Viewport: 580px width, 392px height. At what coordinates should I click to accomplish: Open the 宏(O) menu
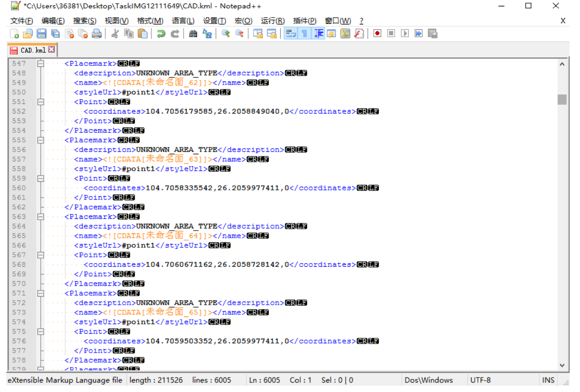[244, 21]
